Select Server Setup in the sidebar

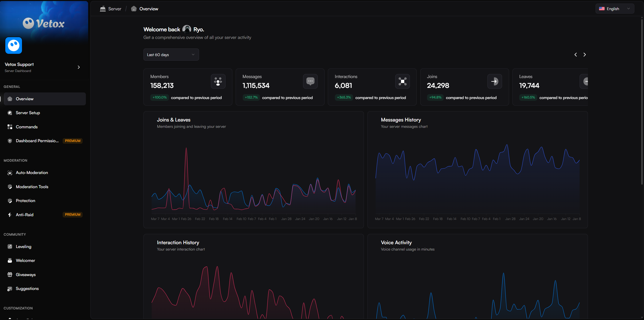28,113
